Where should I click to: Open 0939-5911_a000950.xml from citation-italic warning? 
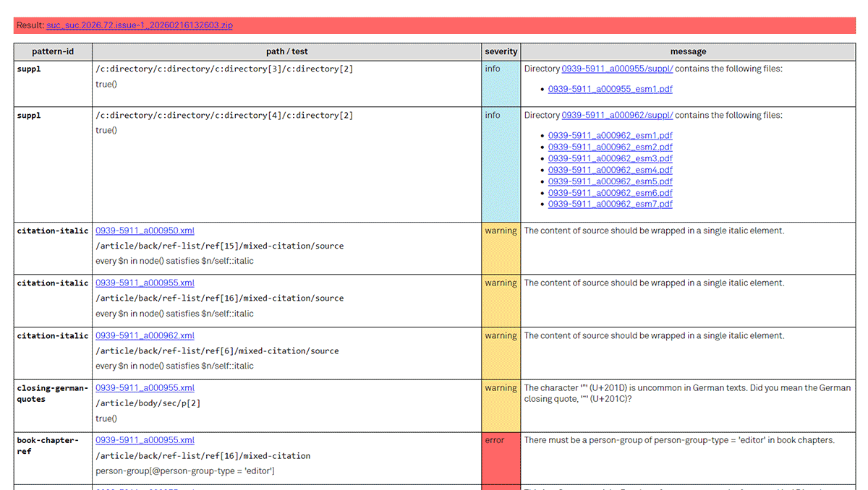tap(145, 231)
